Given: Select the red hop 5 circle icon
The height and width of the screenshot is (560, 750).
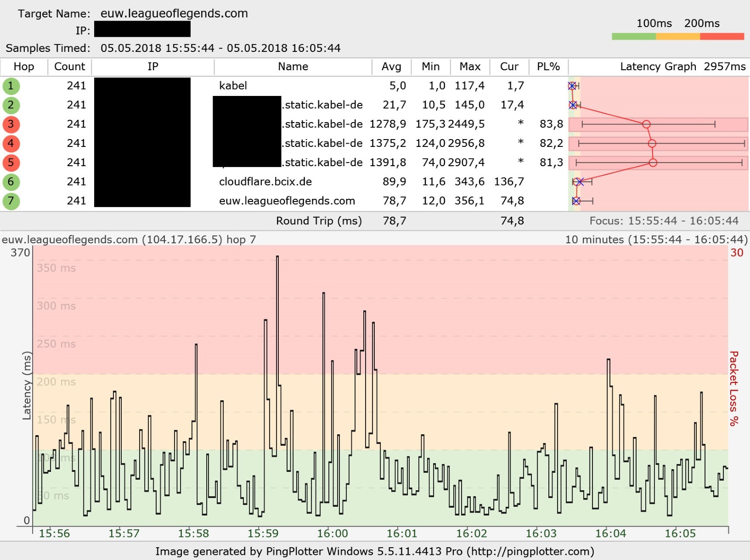Looking at the screenshot, I should point(11,162).
